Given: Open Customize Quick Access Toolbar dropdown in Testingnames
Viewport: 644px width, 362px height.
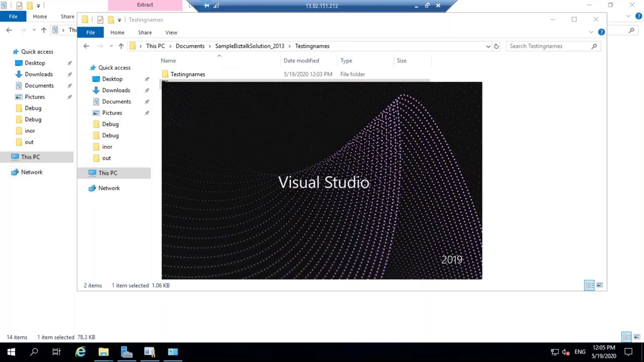Looking at the screenshot, I should tap(119, 20).
